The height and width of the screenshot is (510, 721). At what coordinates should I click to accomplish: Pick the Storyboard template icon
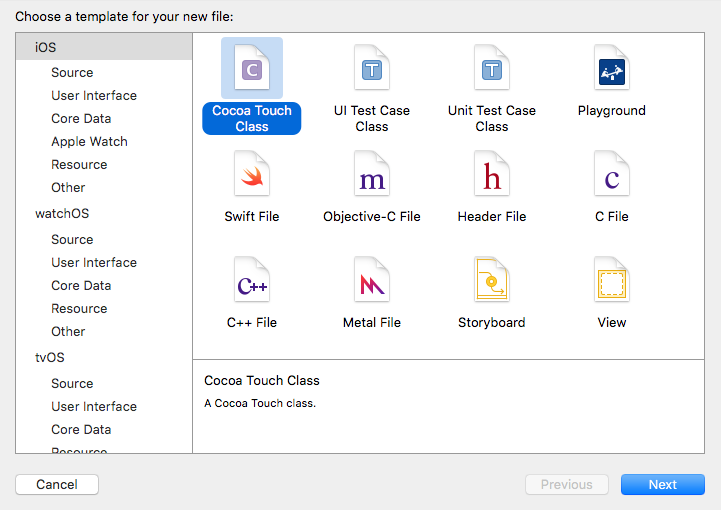click(x=492, y=282)
